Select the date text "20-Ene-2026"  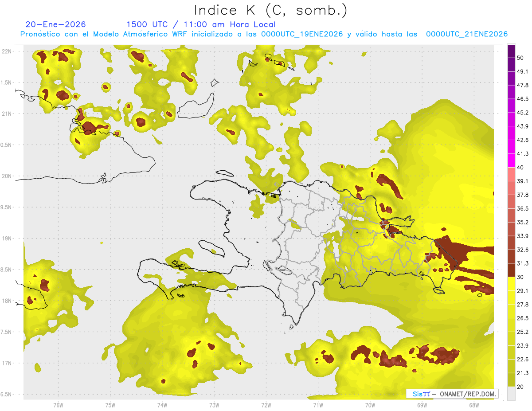coord(56,24)
